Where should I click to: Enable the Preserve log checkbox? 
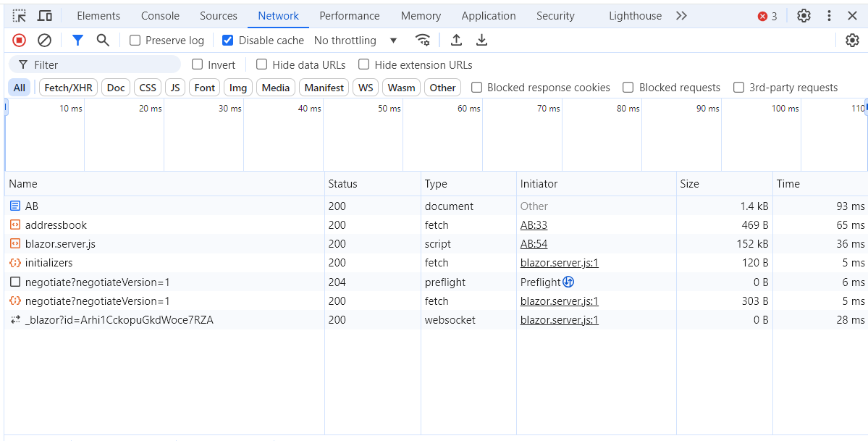(x=135, y=40)
